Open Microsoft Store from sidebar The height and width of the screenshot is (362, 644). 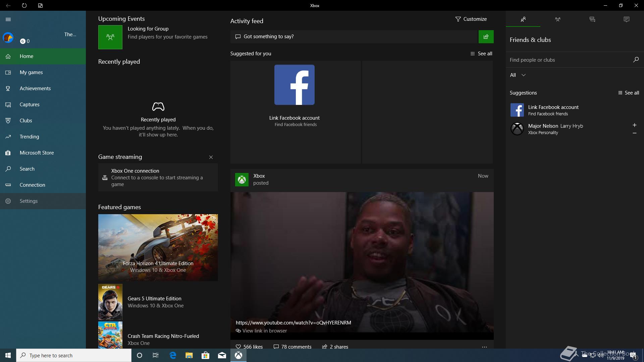[x=43, y=153]
